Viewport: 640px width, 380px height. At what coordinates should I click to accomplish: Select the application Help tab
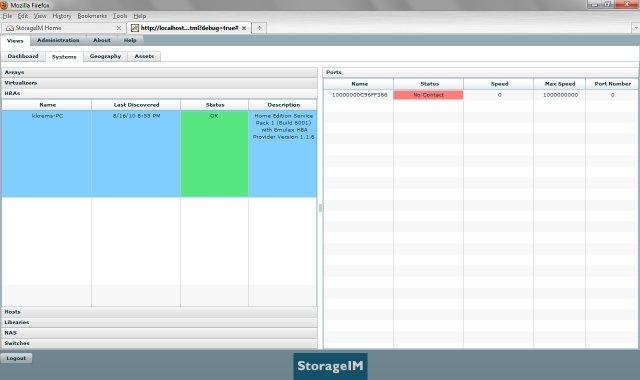pos(130,40)
